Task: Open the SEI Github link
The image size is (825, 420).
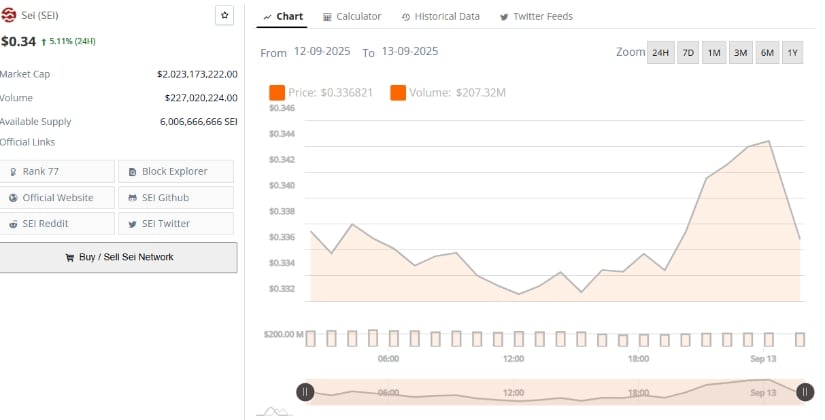Action: click(176, 198)
